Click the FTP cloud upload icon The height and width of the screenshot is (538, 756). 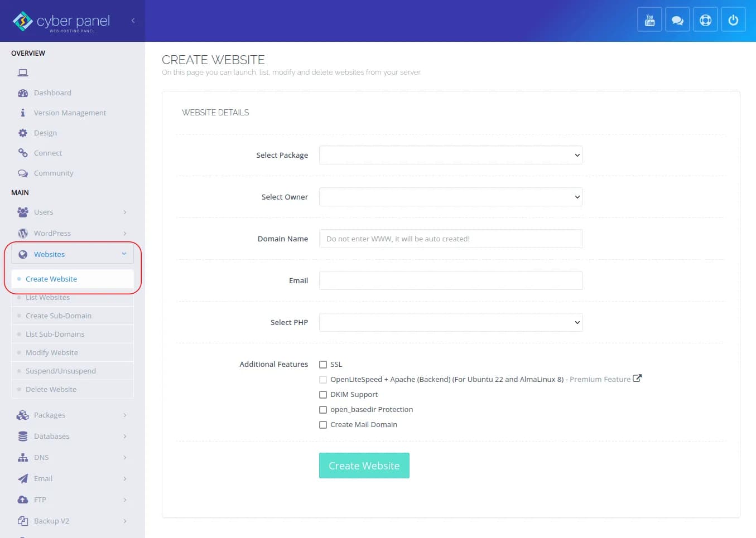tap(23, 500)
